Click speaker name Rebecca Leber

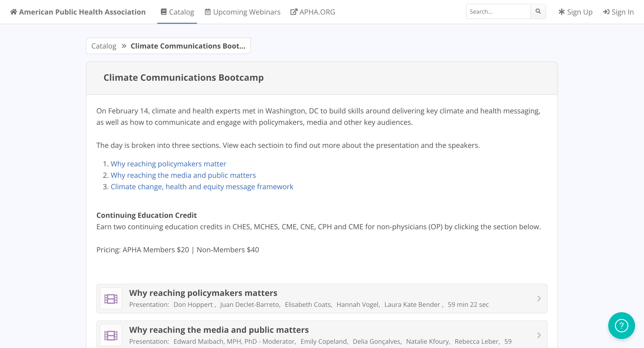(477, 342)
